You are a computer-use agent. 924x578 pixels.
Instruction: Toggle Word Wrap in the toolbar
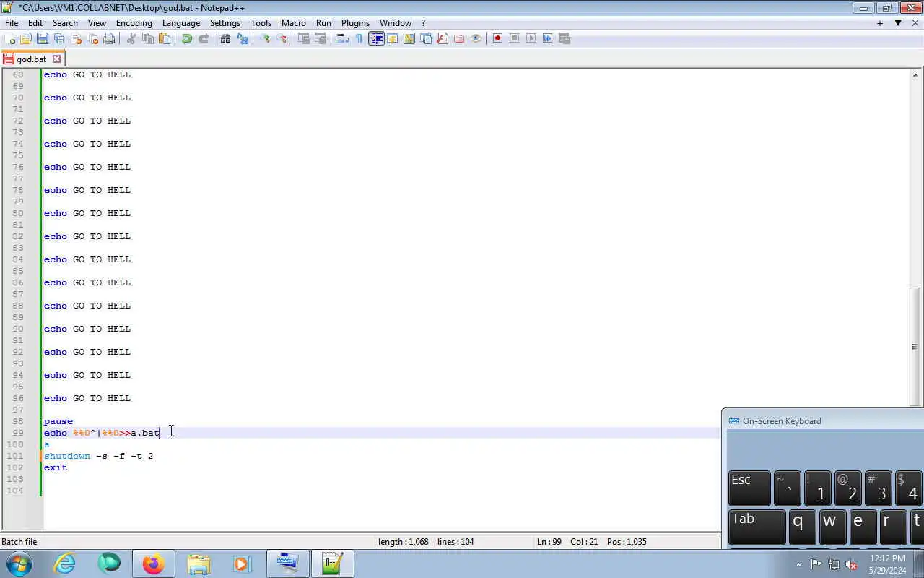(343, 38)
